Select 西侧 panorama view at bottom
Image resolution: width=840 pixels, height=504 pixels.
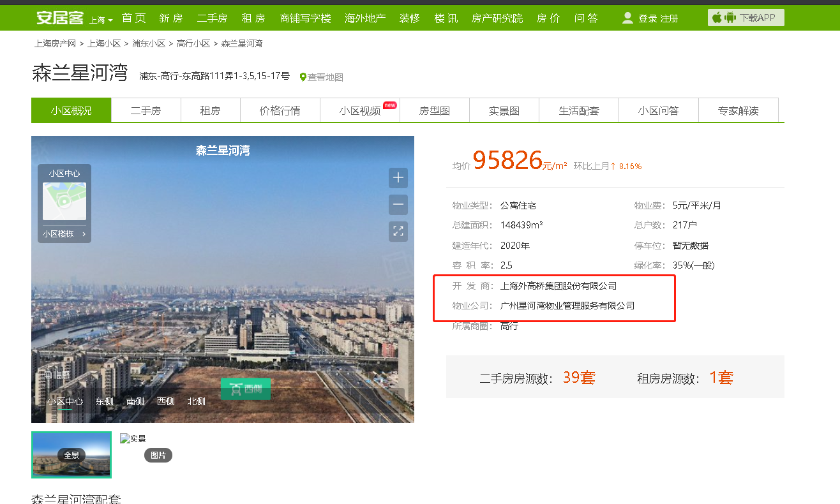click(x=166, y=401)
